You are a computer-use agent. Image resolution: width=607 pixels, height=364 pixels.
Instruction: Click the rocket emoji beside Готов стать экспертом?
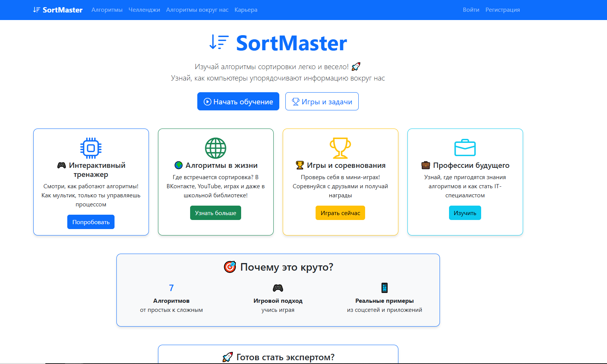(x=228, y=357)
